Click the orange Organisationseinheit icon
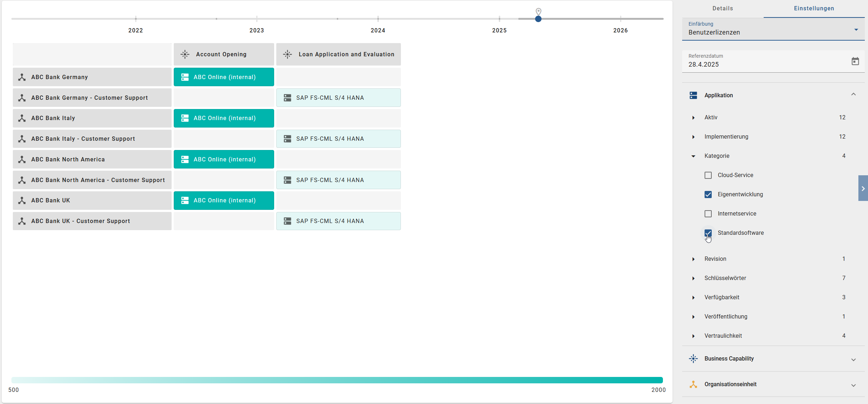The width and height of the screenshot is (868, 404). (x=693, y=384)
